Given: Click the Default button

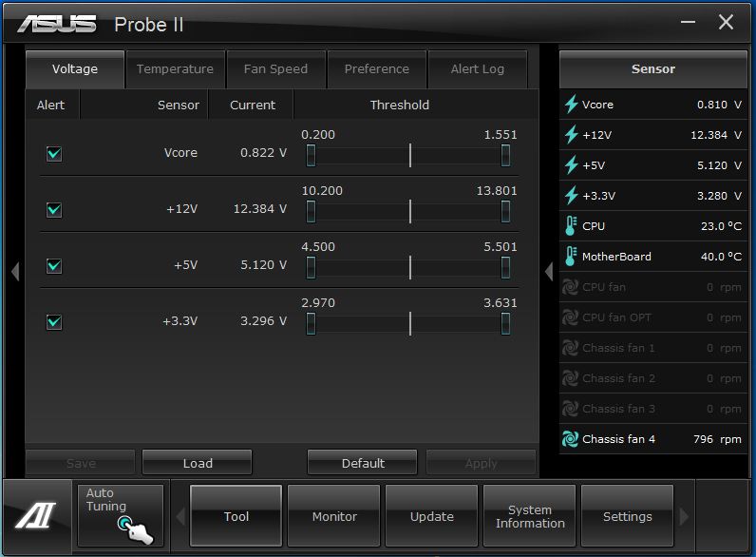Looking at the screenshot, I should [363, 463].
